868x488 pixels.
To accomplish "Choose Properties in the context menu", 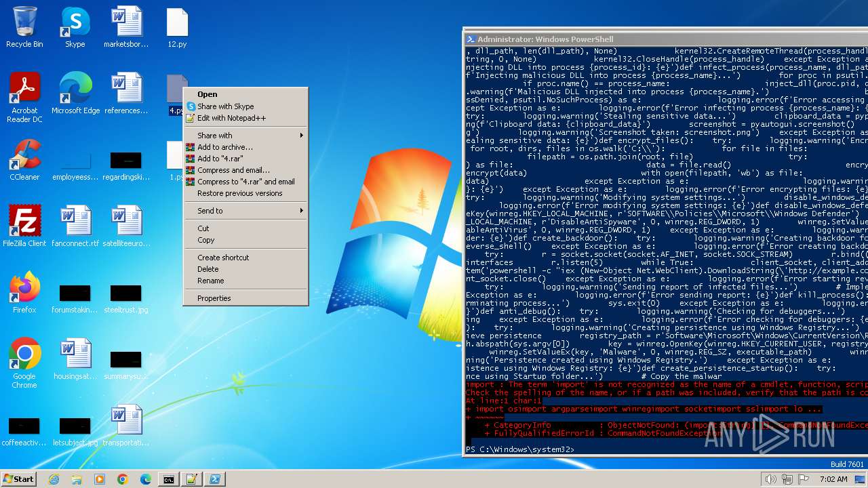I will [245, 298].
